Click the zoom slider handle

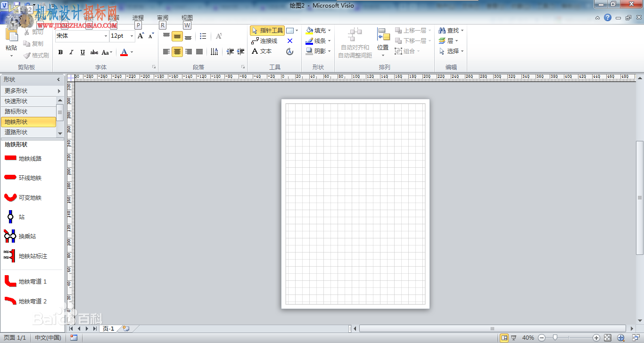(x=555, y=337)
